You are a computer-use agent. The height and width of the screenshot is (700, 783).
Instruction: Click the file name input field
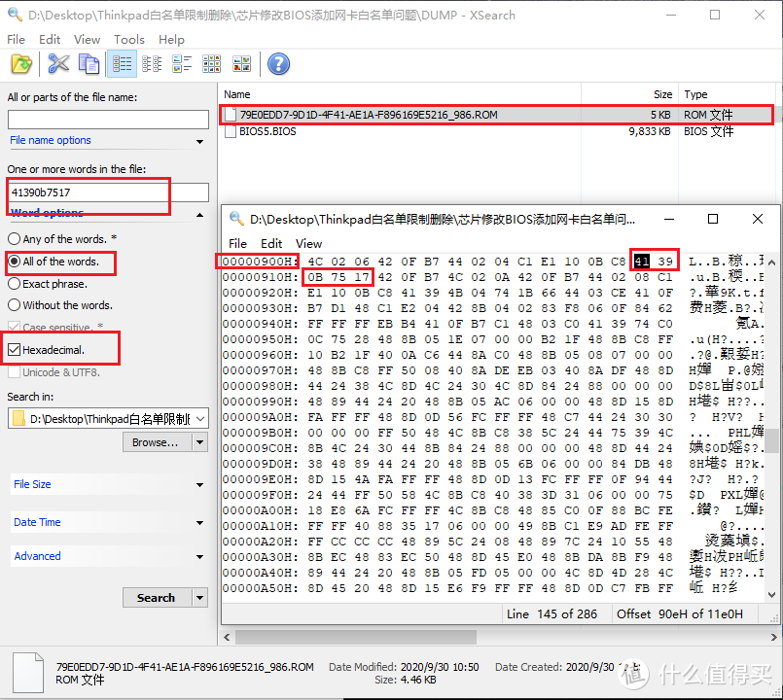click(x=108, y=120)
